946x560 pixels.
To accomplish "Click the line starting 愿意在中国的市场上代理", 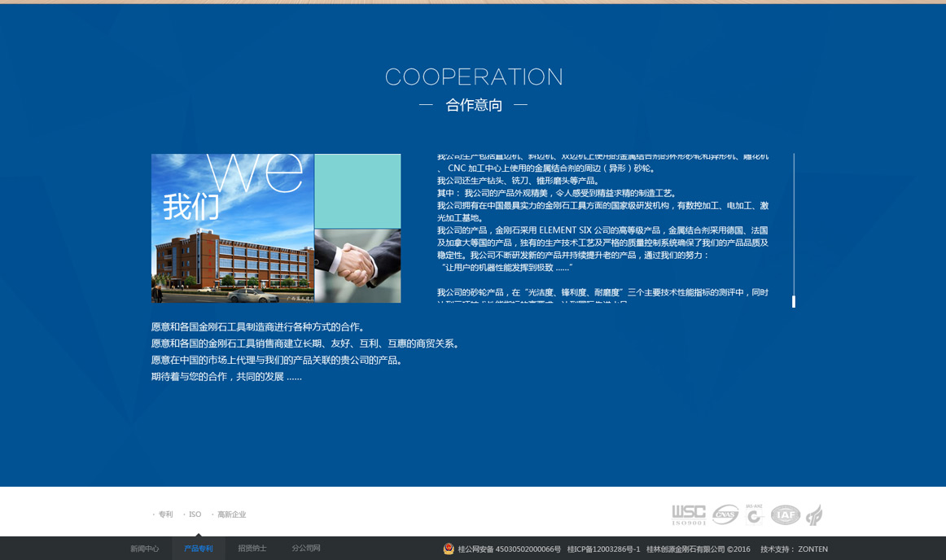I will tap(278, 361).
